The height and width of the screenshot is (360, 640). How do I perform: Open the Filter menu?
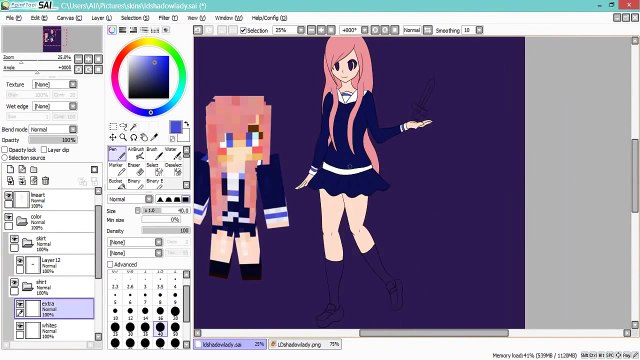(168, 18)
